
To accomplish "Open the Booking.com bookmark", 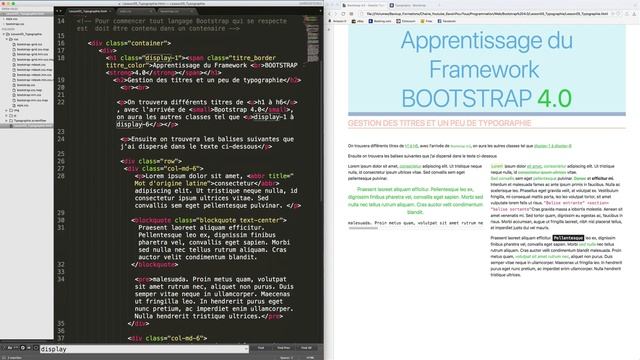I will [x=380, y=21].
